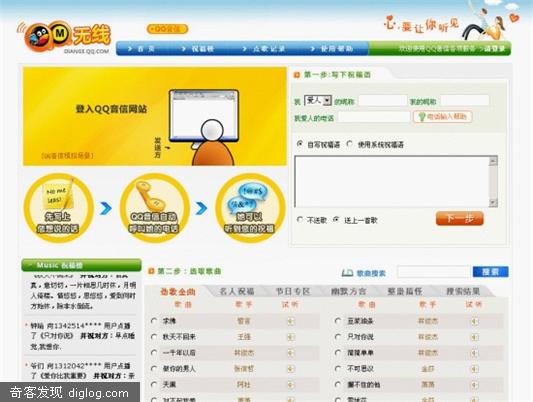
Task: Click the Music 祝福榜 panel header
Action: coord(81,265)
